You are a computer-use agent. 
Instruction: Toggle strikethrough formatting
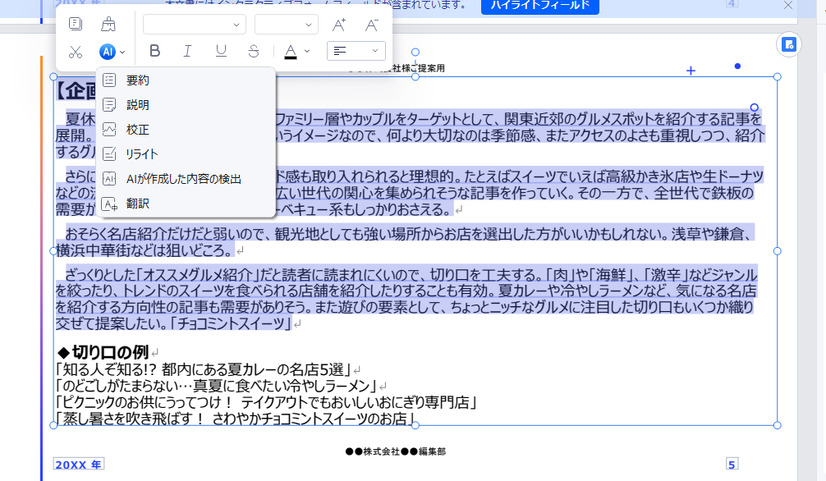[253, 51]
